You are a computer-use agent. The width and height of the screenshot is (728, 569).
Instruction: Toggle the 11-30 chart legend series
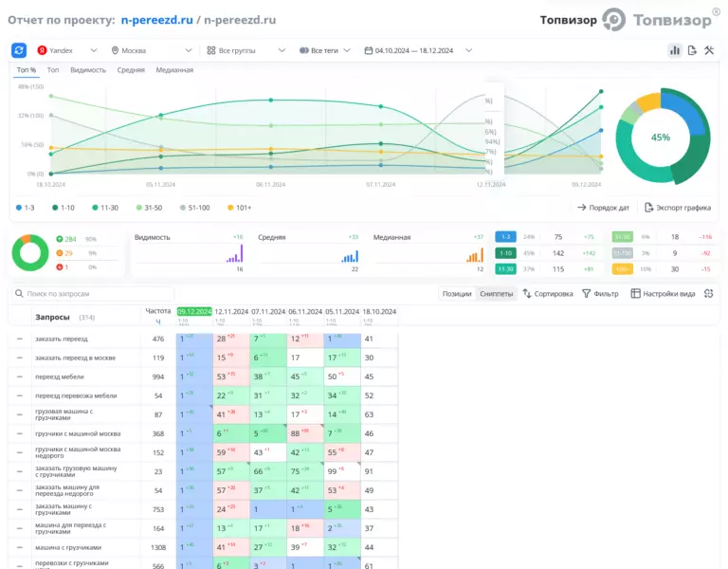click(x=105, y=208)
